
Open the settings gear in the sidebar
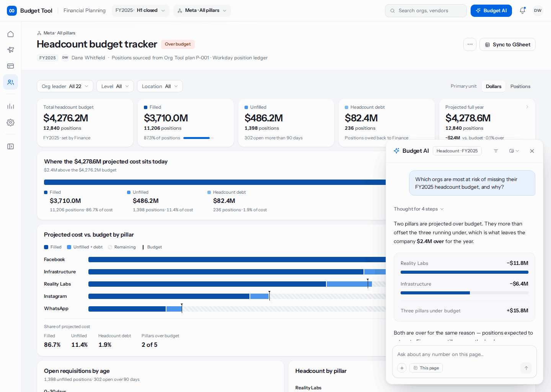[x=11, y=122]
